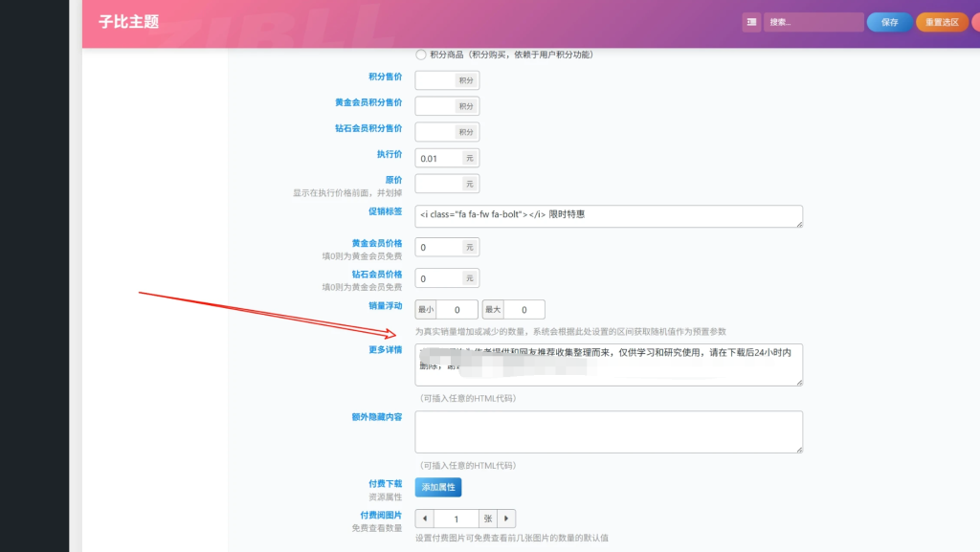980x552 pixels.
Task: Click the search box in header
Action: 813,22
